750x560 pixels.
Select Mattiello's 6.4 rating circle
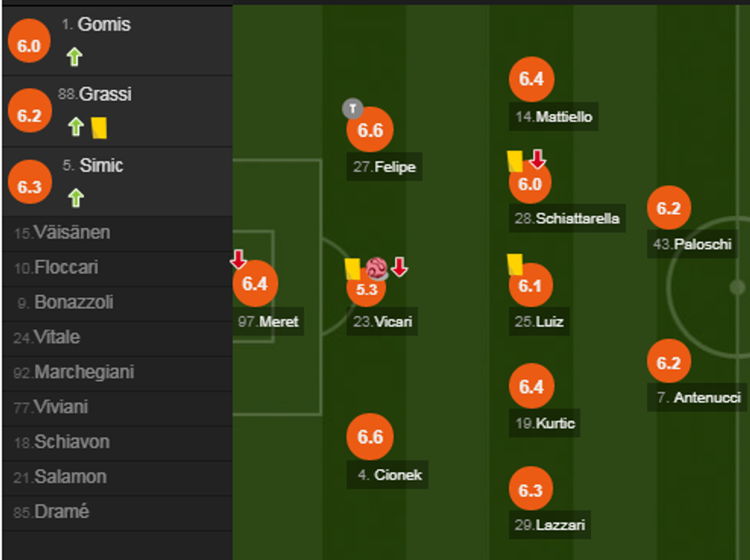click(530, 80)
